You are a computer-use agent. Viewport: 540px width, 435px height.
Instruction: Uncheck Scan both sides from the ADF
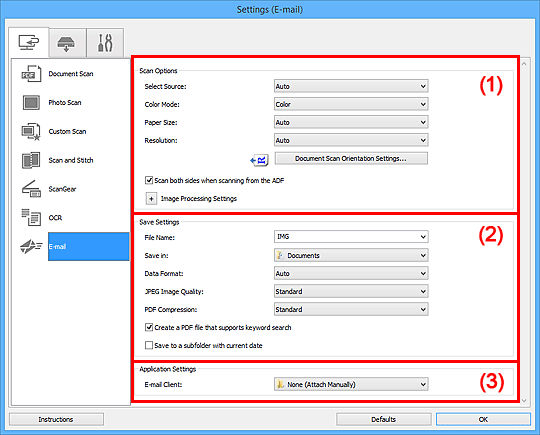(x=149, y=180)
